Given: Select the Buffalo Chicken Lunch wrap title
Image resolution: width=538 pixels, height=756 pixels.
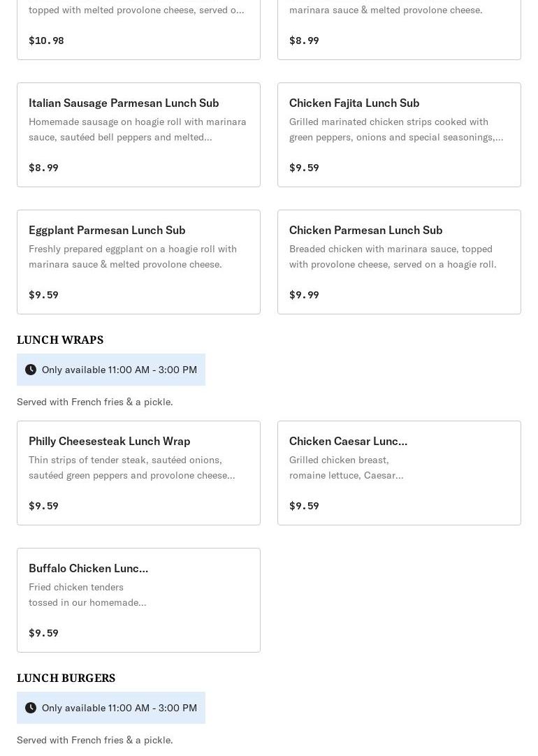Looking at the screenshot, I should [88, 568].
